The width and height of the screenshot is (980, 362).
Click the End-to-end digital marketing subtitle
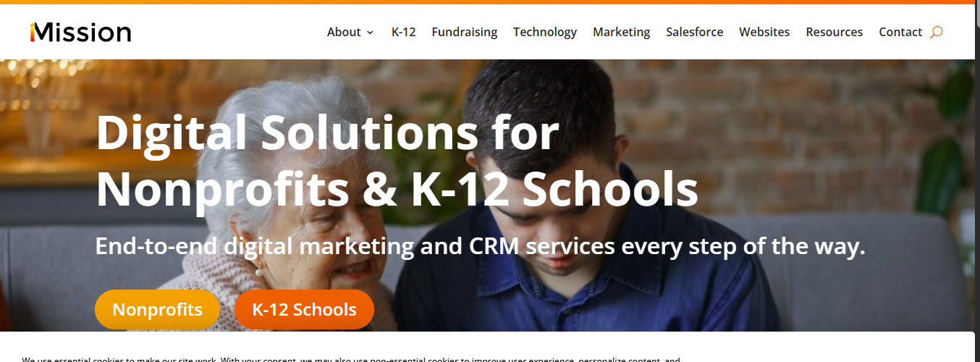click(x=480, y=246)
